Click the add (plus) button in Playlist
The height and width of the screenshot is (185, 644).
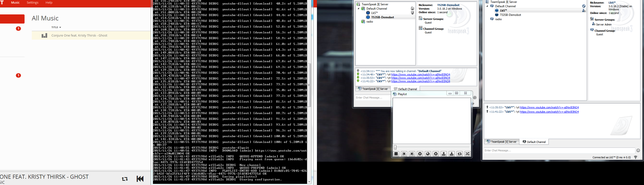pyautogui.click(x=420, y=154)
